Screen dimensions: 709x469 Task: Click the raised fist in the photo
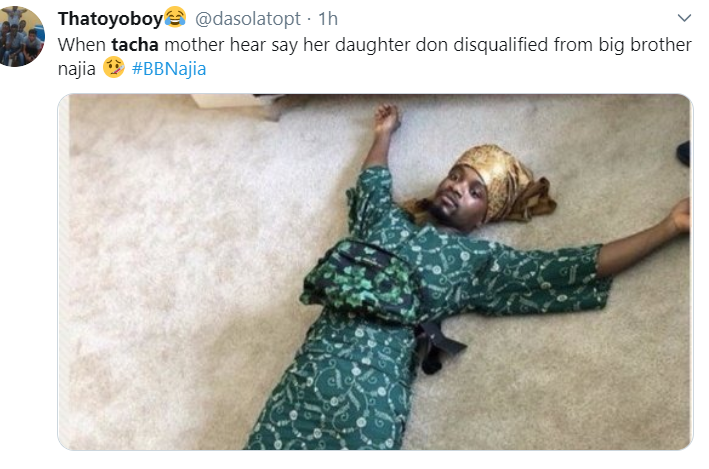coord(387,118)
